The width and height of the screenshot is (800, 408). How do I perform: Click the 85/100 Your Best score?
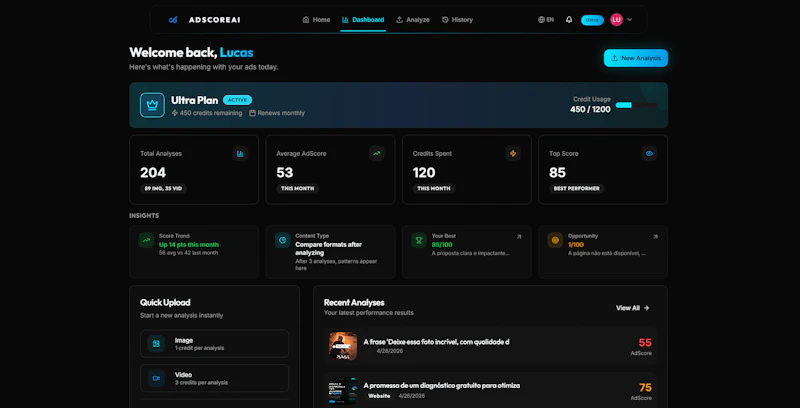(442, 245)
